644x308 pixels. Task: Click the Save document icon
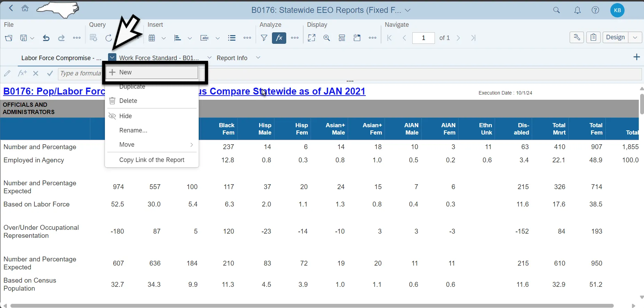(x=23, y=38)
